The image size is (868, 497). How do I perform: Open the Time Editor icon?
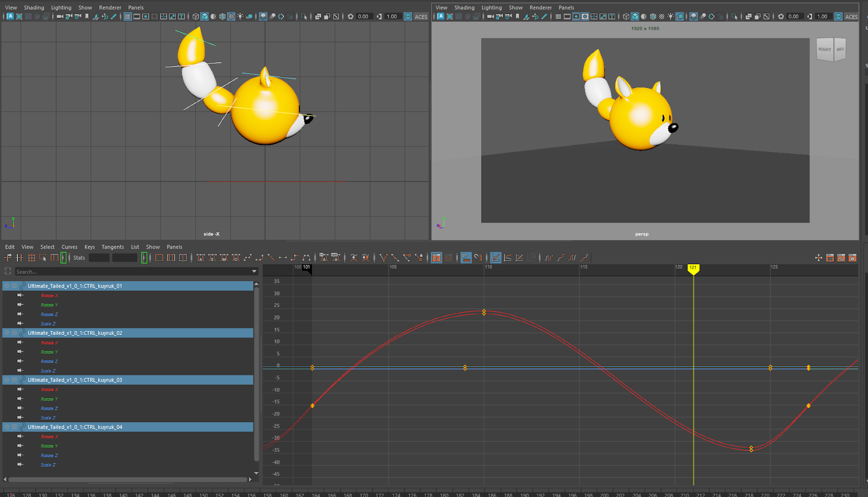click(x=852, y=258)
